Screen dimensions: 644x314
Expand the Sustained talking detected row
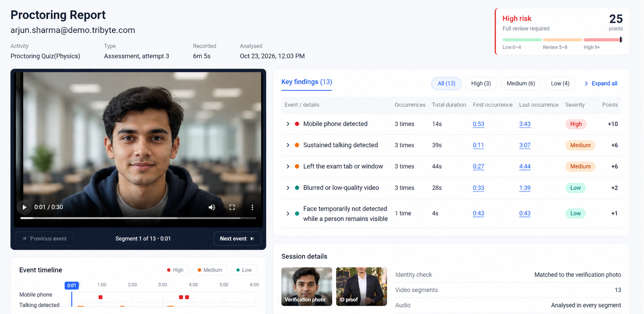[x=288, y=145]
